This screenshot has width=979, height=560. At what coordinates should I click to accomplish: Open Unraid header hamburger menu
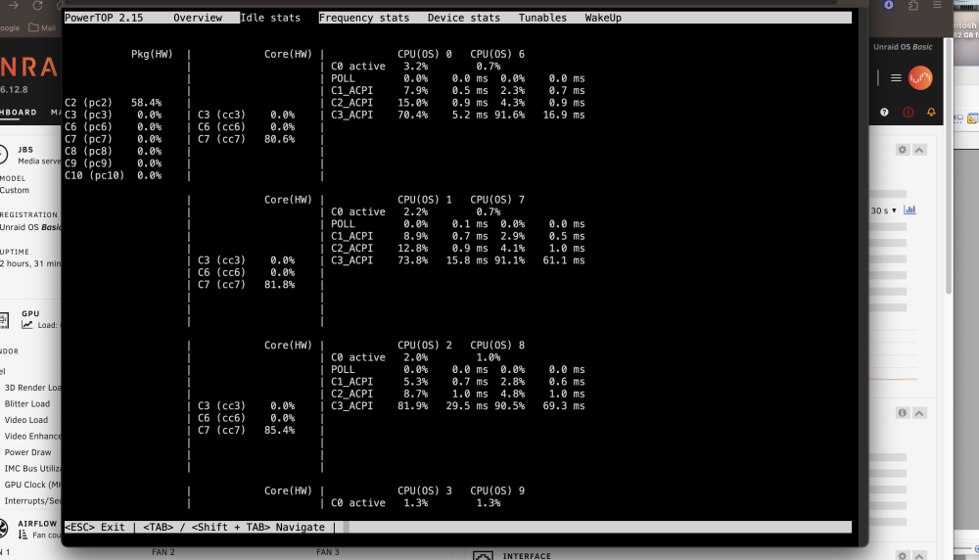point(896,78)
